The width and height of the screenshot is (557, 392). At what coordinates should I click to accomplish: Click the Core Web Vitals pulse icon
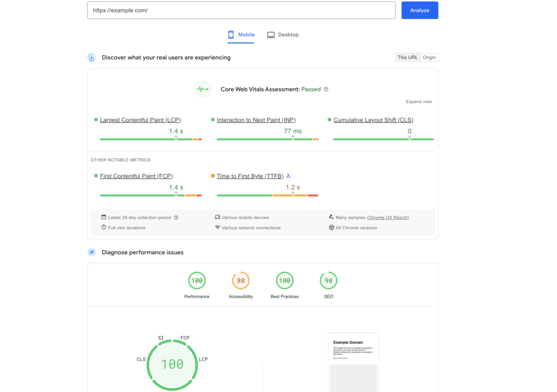(203, 89)
